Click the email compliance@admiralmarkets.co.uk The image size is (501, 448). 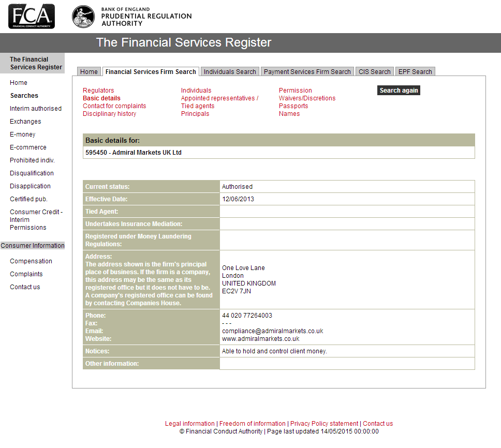[273, 331]
